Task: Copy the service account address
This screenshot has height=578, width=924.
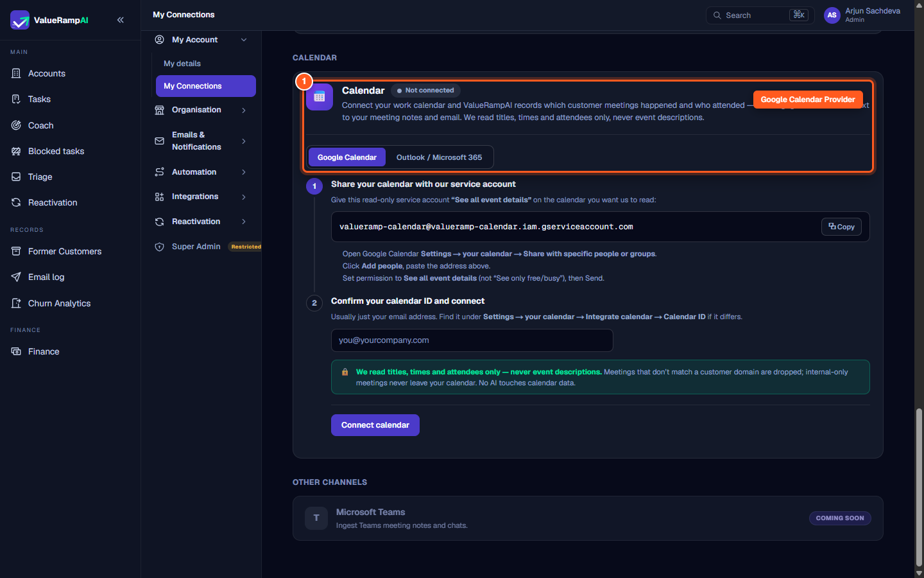Action: pos(841,227)
